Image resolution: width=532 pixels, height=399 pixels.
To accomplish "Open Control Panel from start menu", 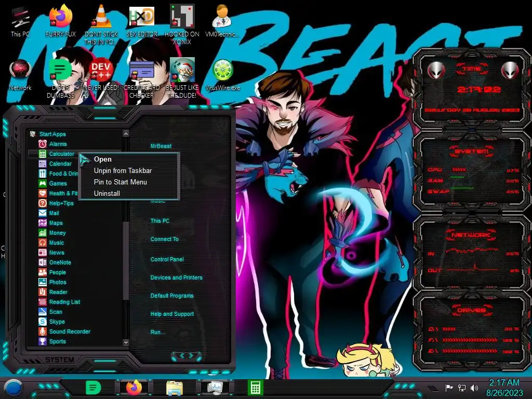I will (x=167, y=259).
